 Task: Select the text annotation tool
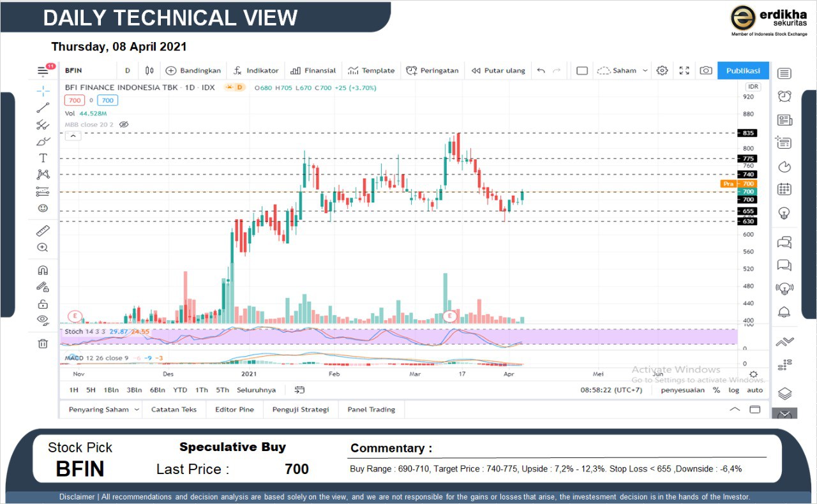point(43,158)
